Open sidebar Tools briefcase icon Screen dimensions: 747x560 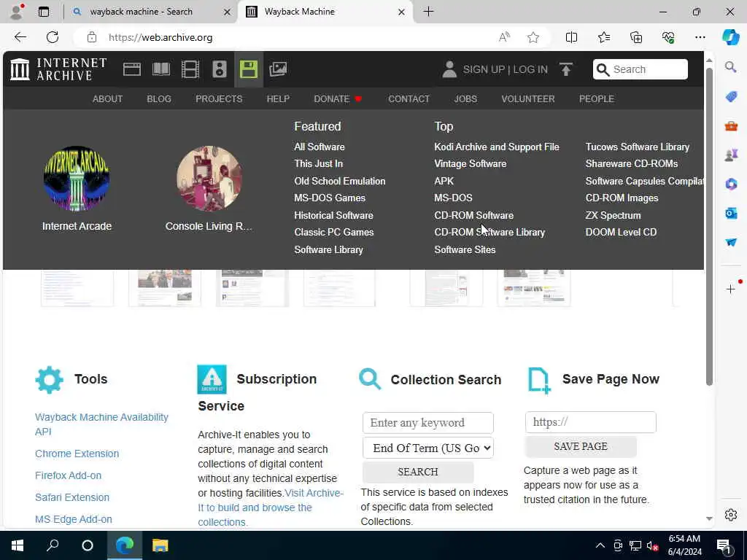[x=731, y=126]
